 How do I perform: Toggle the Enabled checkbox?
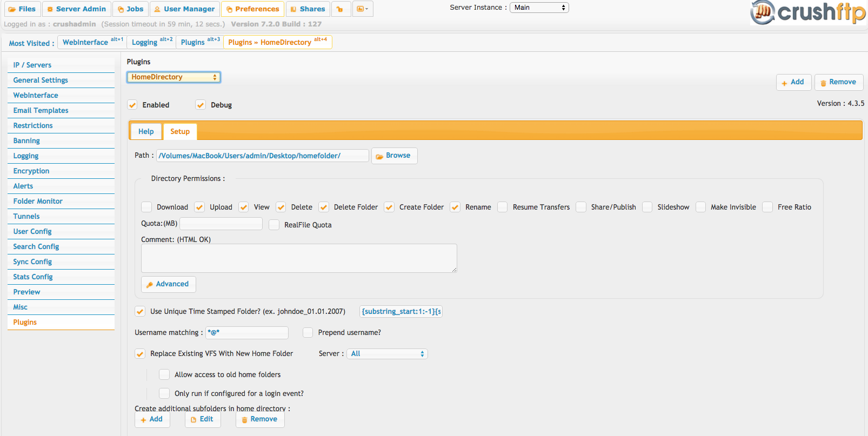132,105
